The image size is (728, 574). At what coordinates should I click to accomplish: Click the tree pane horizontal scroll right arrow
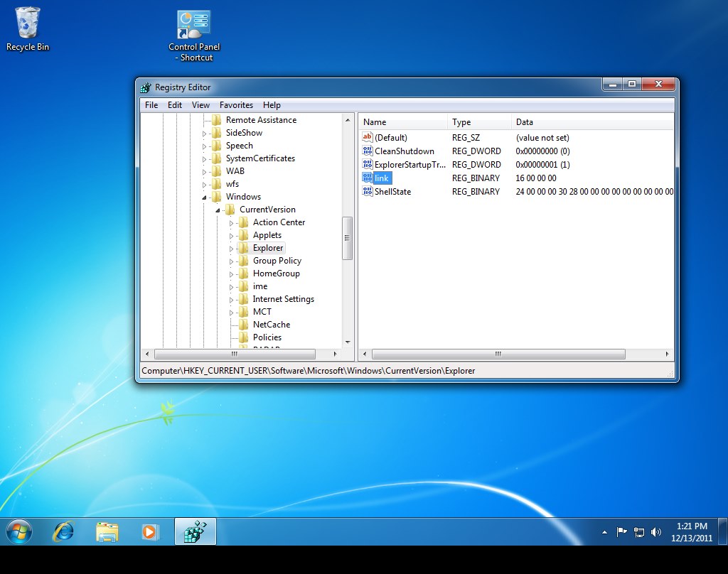(336, 354)
